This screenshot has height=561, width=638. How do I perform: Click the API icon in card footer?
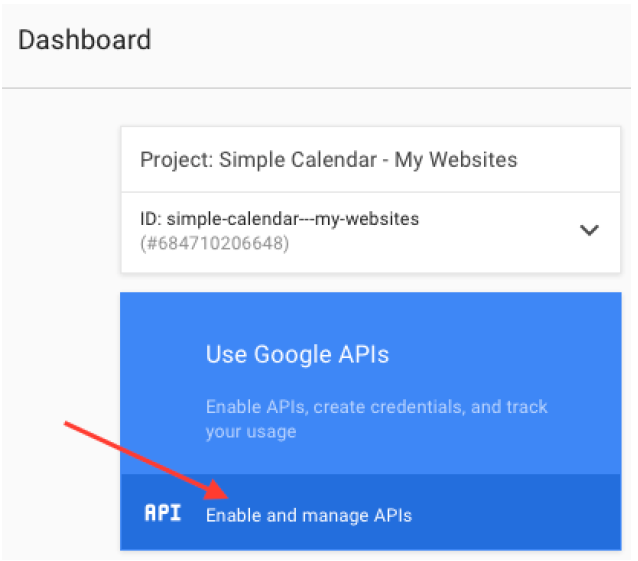163,513
